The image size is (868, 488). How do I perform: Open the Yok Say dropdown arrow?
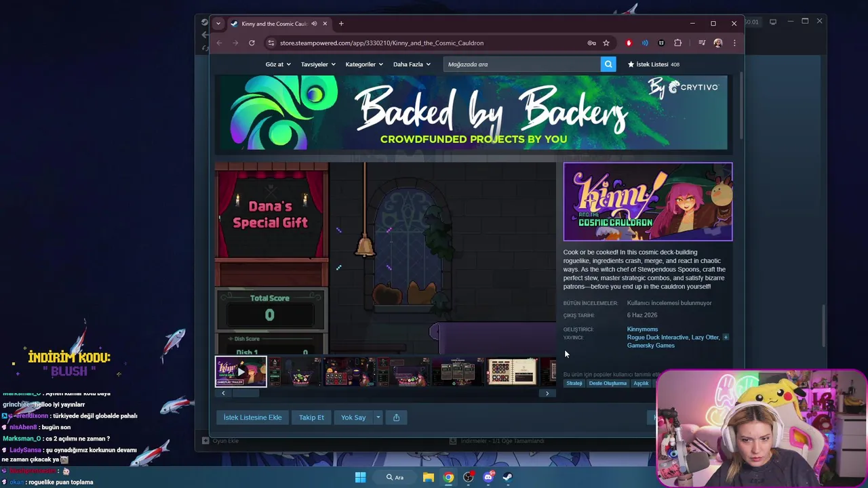pos(378,418)
